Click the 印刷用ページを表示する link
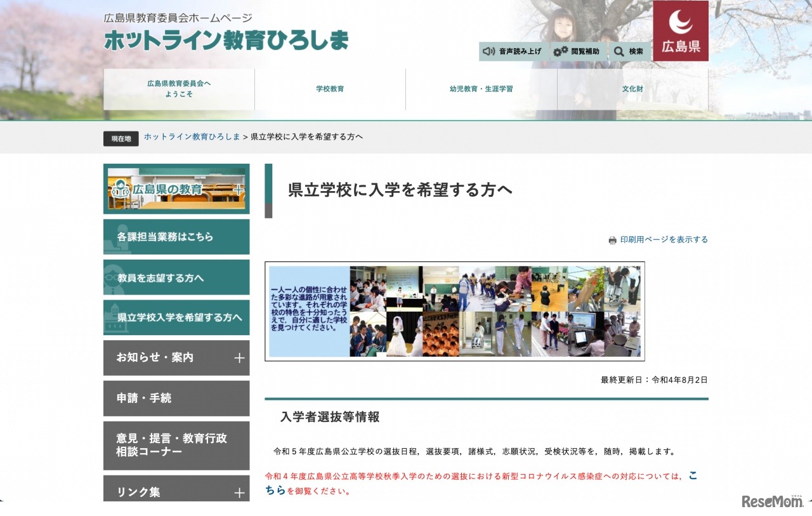This screenshot has width=812, height=516. click(x=664, y=240)
